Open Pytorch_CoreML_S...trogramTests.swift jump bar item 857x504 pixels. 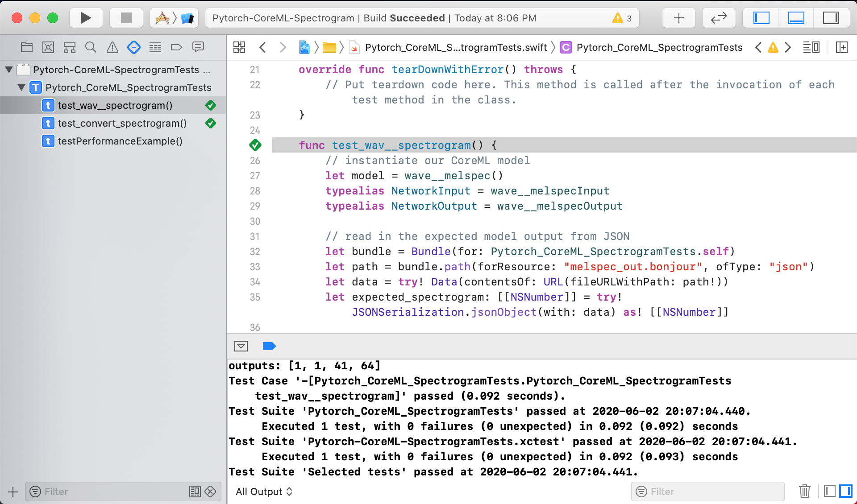pyautogui.click(x=449, y=47)
